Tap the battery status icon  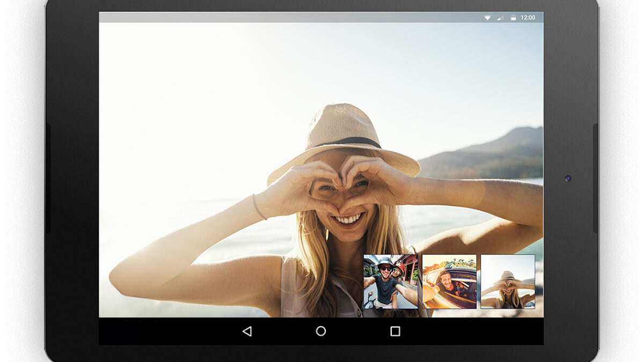pyautogui.click(x=513, y=18)
